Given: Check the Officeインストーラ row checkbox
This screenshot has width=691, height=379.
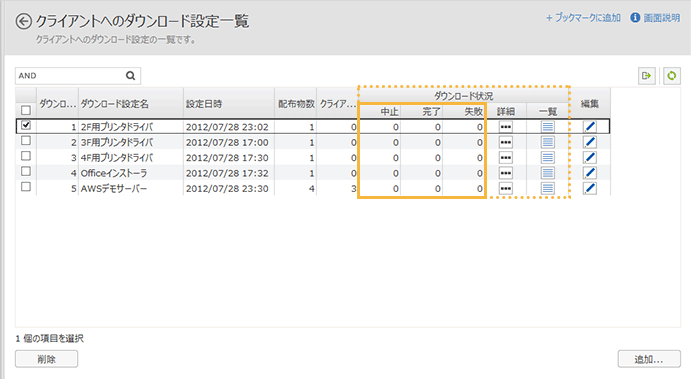Looking at the screenshot, I should tap(26, 171).
